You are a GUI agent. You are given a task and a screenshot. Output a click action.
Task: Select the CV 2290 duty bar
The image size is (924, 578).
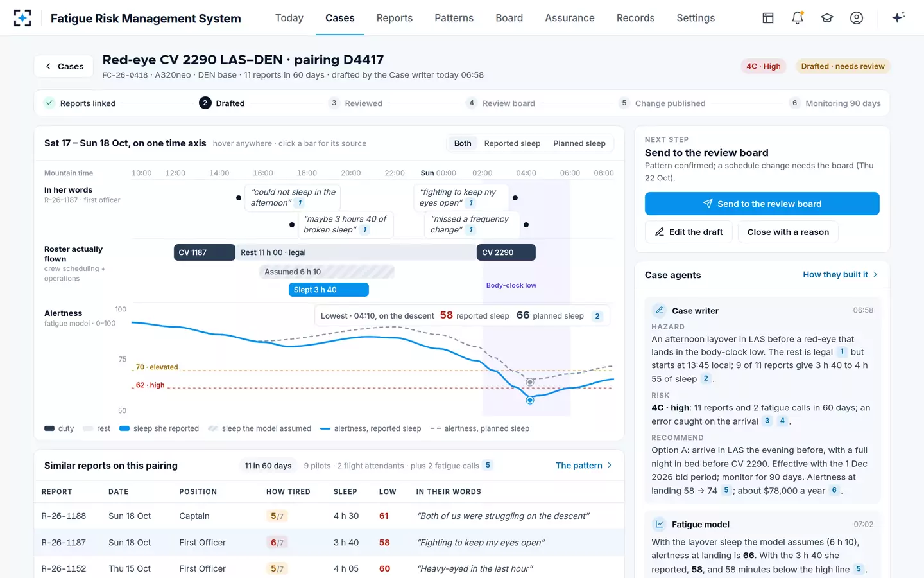coord(506,252)
